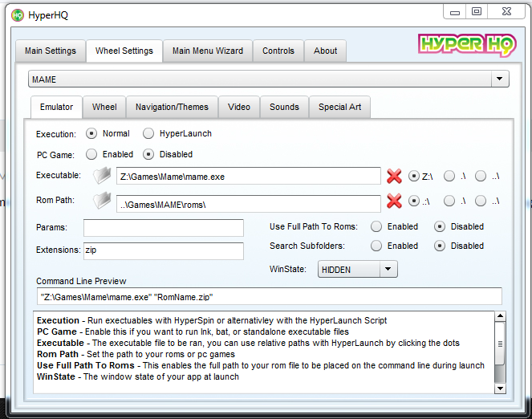Open the Special Art tab
Image resolution: width=532 pixels, height=419 pixels.
[x=339, y=107]
